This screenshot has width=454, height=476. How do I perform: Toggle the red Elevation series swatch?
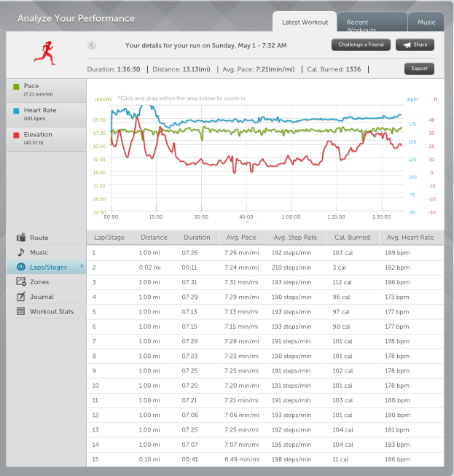pyautogui.click(x=16, y=135)
